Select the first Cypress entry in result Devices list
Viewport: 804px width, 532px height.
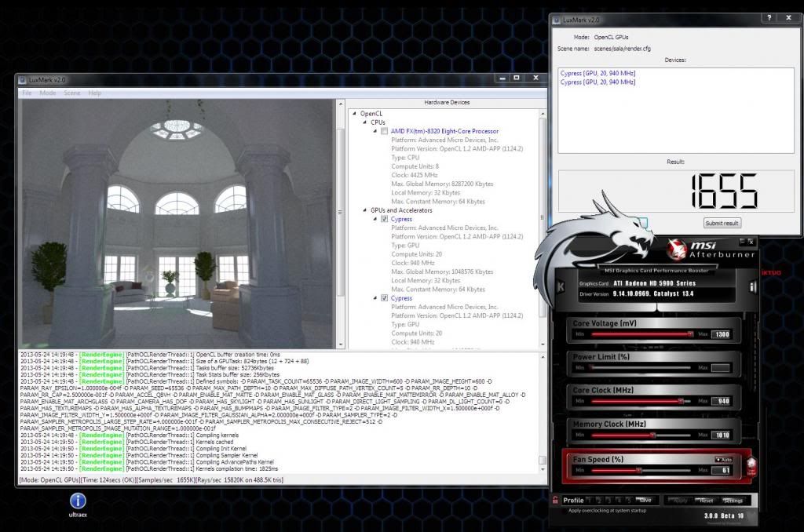pyautogui.click(x=598, y=73)
